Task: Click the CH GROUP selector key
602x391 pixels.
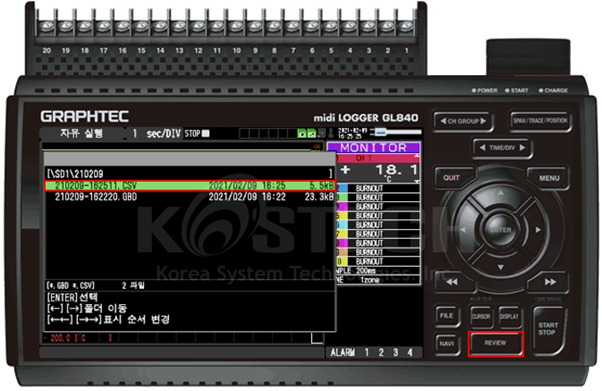Action: click(x=463, y=121)
